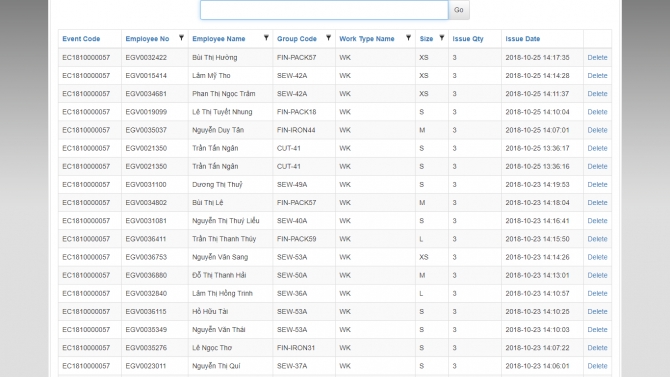Delete the Trần Thị Thanh Thúy row

pos(597,239)
